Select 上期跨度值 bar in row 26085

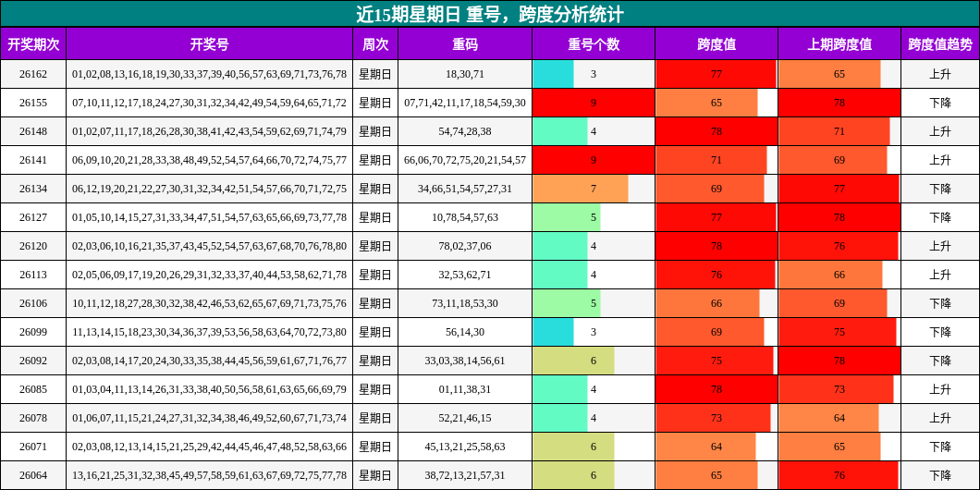836,390
